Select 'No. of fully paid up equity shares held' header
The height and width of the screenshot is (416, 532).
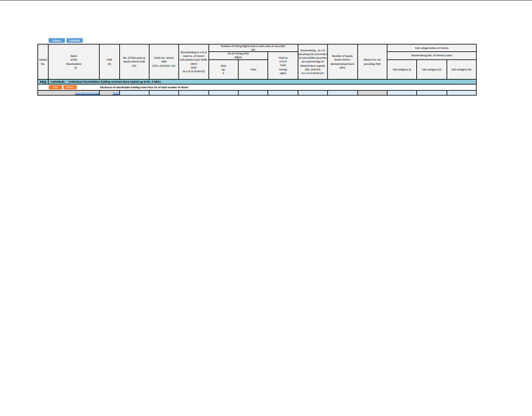(x=134, y=62)
